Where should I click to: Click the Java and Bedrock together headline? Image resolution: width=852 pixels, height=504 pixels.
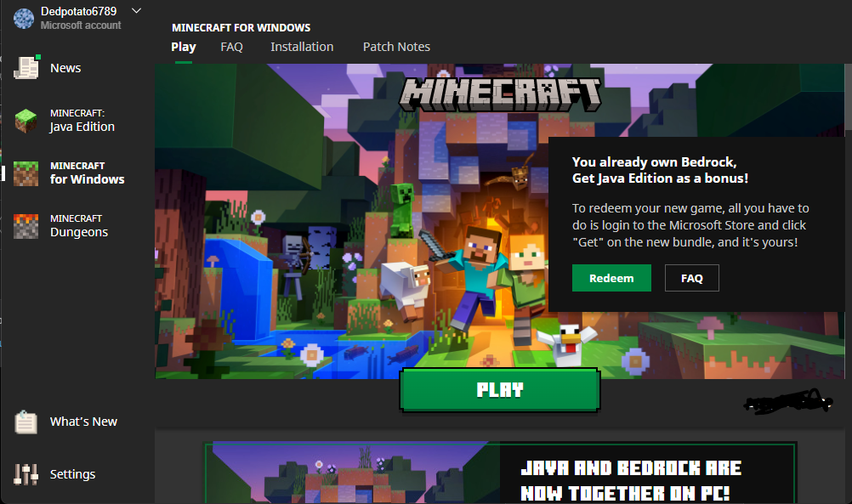pyautogui.click(x=630, y=481)
